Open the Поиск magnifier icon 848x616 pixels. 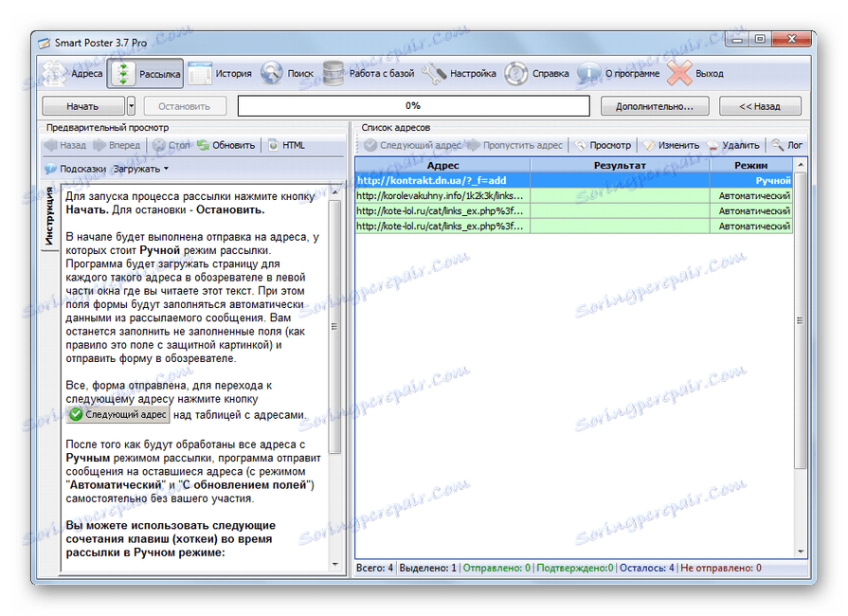tap(271, 73)
